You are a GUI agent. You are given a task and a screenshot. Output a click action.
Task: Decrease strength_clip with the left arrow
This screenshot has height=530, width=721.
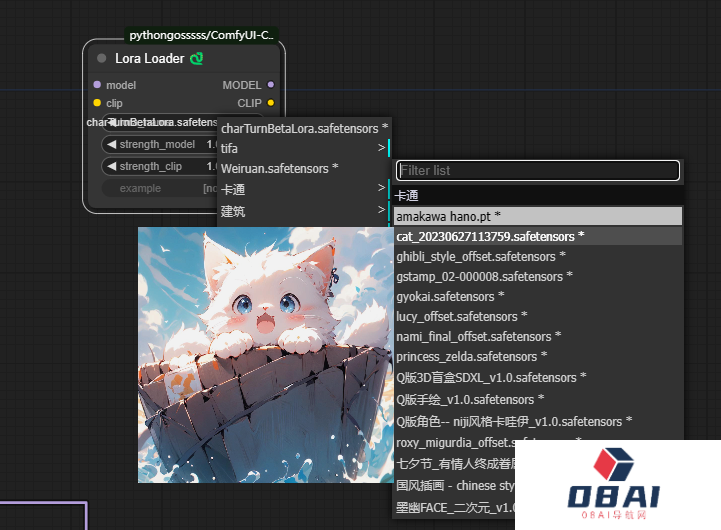point(111,166)
